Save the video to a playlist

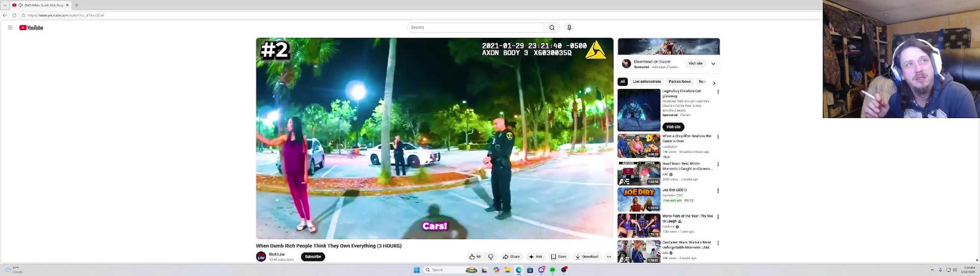559,257
